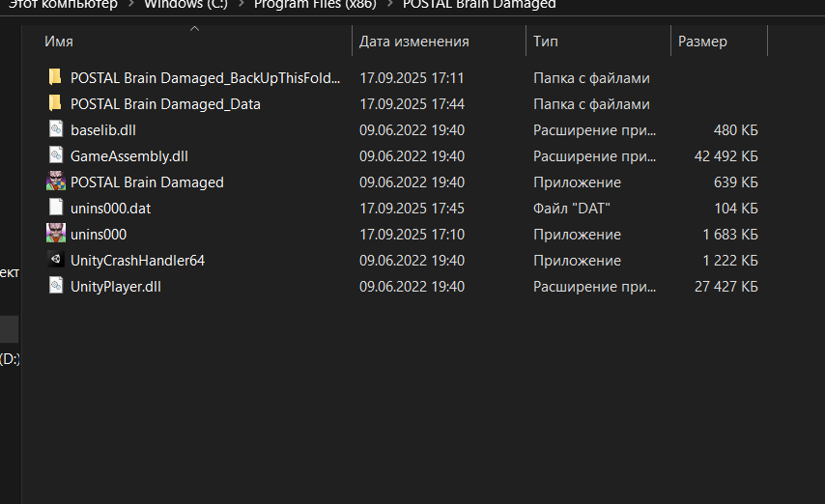
Task: Expand the chevron after Этот компьютер breadcrumb
Action: (130, 4)
